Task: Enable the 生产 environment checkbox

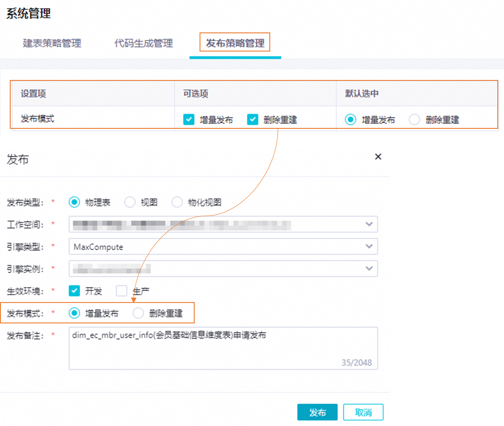Action: (121, 291)
